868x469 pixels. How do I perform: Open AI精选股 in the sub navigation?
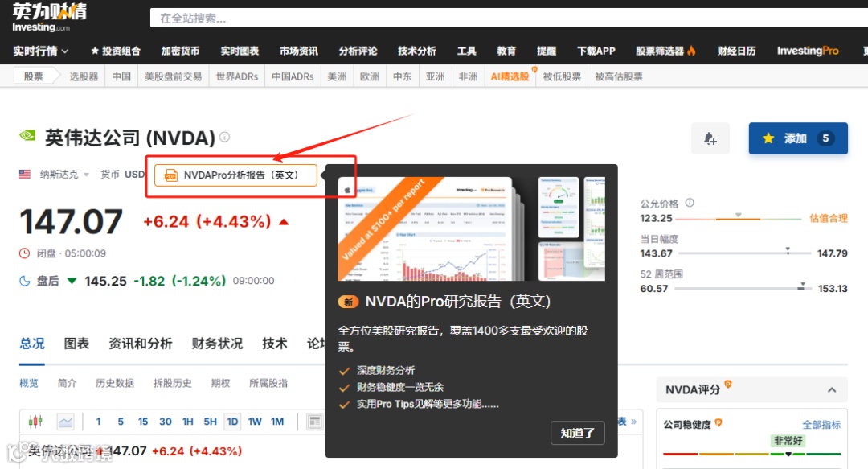pos(510,76)
